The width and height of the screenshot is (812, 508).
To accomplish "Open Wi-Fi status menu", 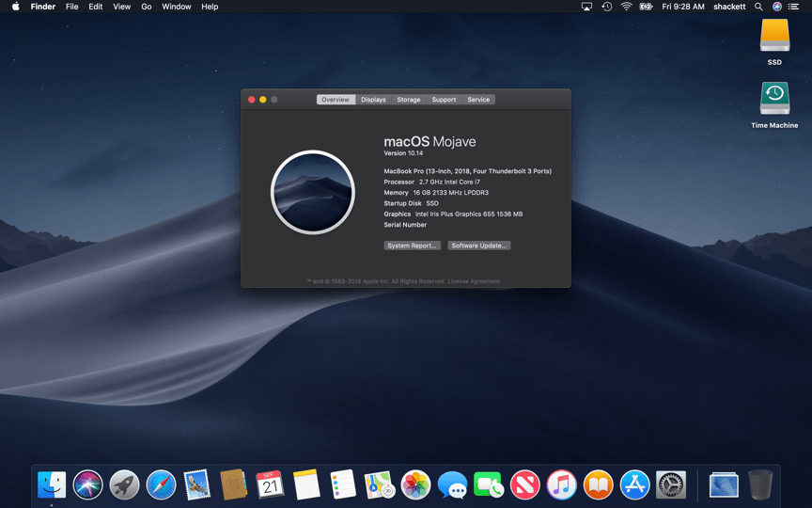I will coord(627,7).
